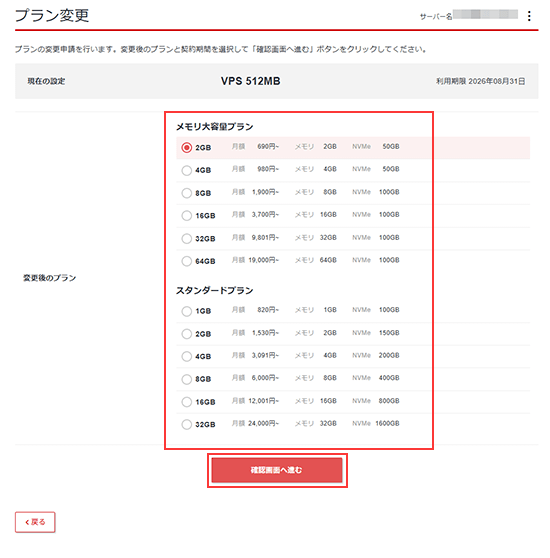
Task: Go back with the 戻る button
Action: click(x=35, y=522)
